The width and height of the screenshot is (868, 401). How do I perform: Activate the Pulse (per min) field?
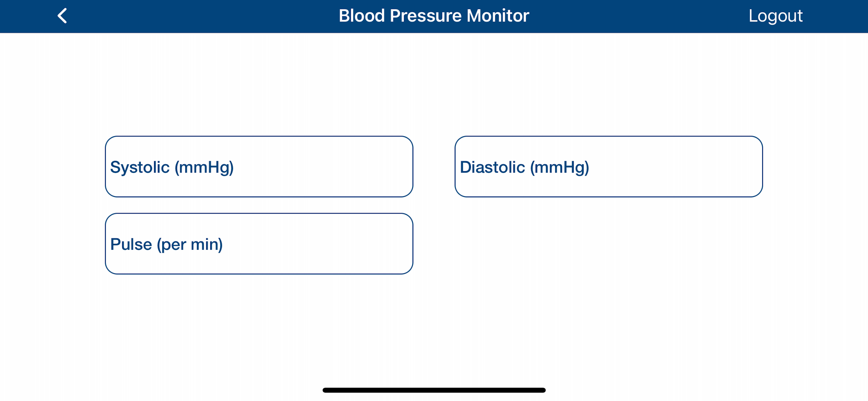point(259,244)
